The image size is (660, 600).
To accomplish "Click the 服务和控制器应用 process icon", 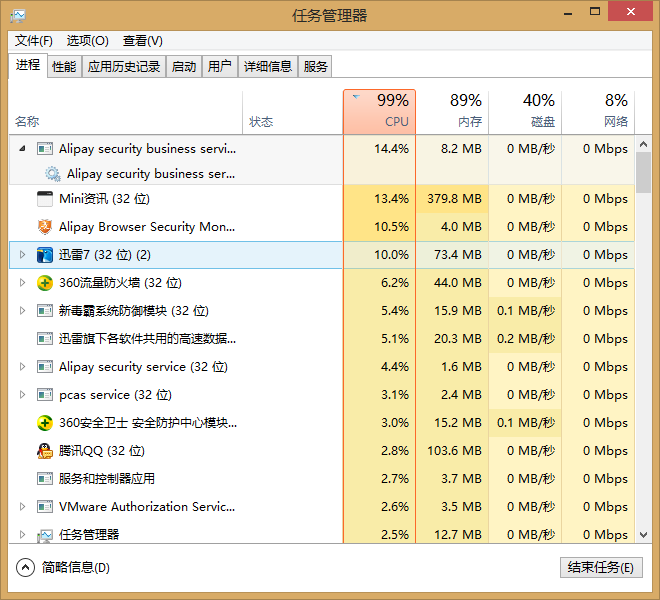I will click(x=45, y=479).
